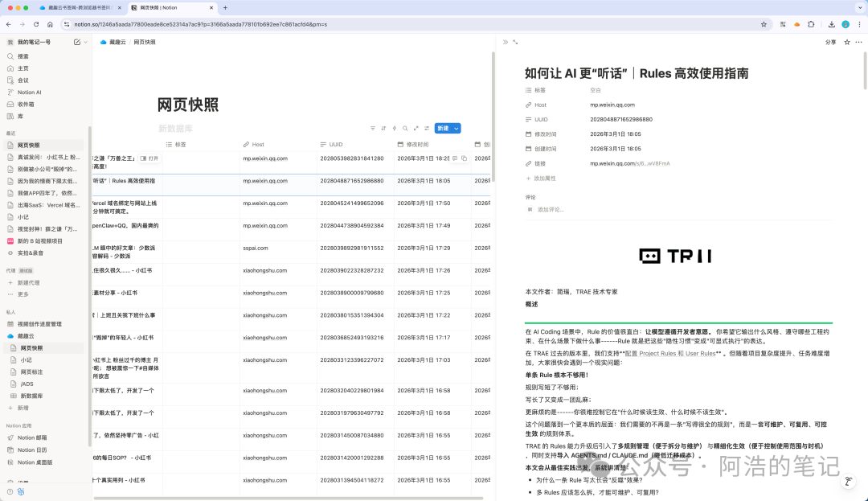Open the 搜索 search item in sidebar

[x=23, y=56]
